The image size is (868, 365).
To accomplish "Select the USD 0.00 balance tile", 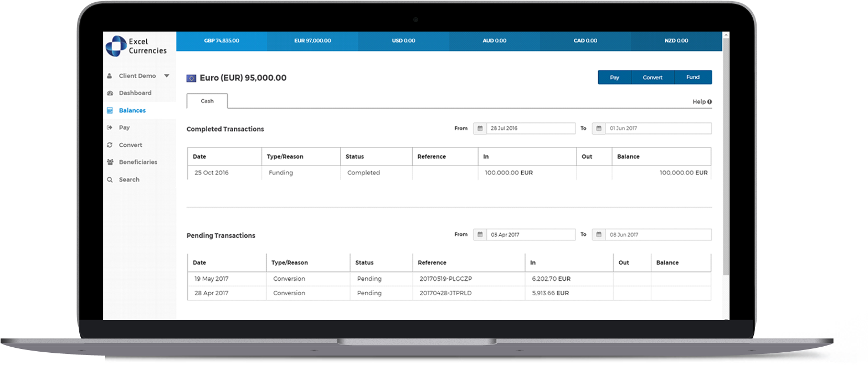I will 403,41.
